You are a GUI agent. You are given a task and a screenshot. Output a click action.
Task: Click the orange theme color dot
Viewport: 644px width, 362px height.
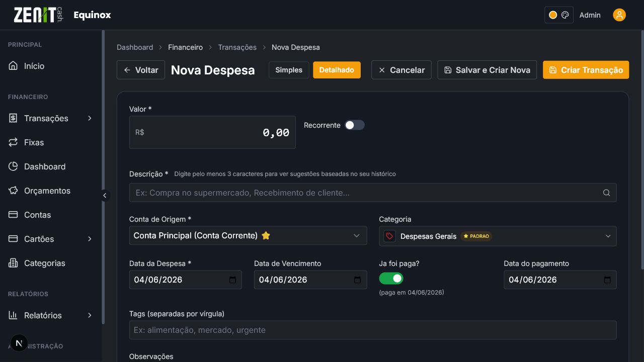click(553, 15)
